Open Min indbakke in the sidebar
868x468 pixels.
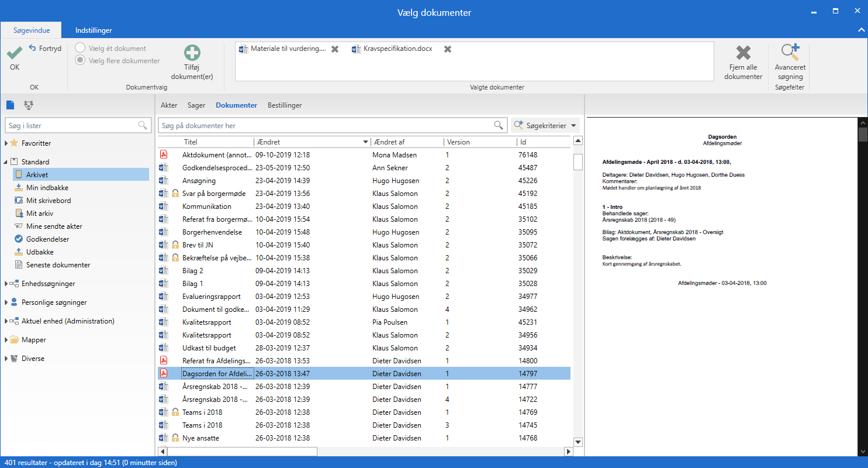47,188
